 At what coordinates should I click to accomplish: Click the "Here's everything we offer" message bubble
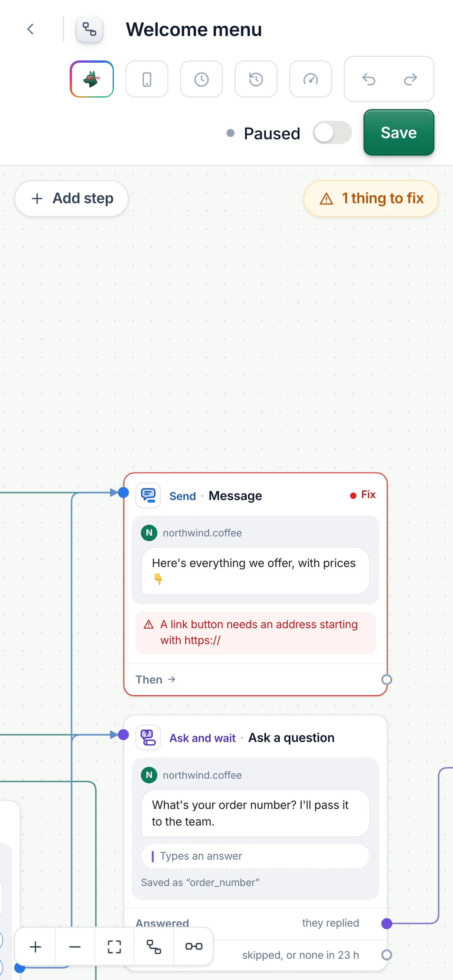tap(255, 571)
